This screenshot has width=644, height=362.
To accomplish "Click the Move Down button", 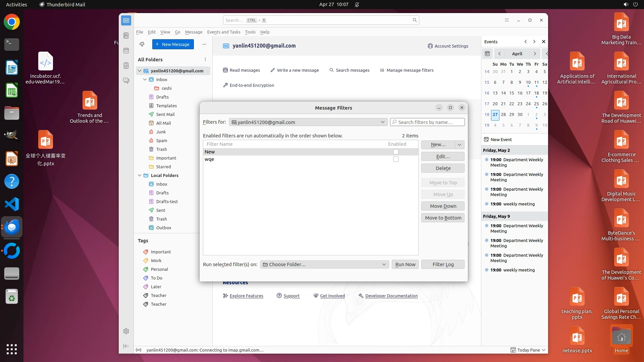I will (x=443, y=206).
